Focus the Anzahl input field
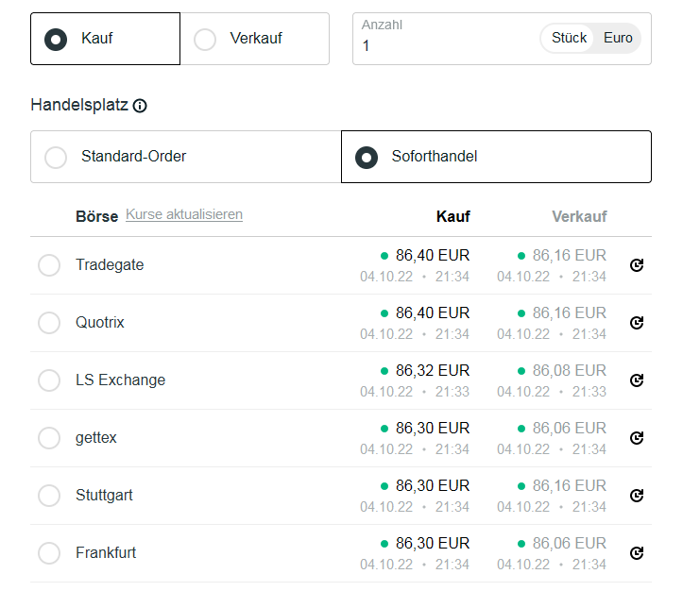700x591 pixels. point(444,45)
